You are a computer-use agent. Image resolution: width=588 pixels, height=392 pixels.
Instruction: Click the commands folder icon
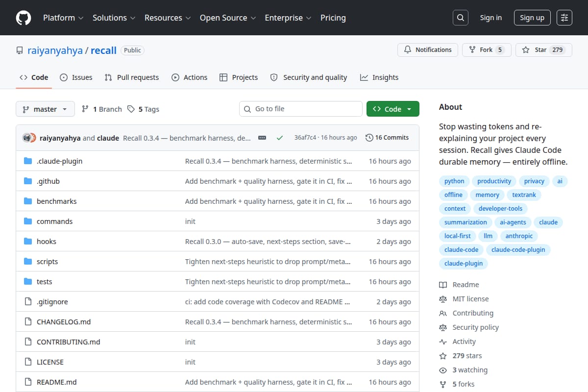28,221
